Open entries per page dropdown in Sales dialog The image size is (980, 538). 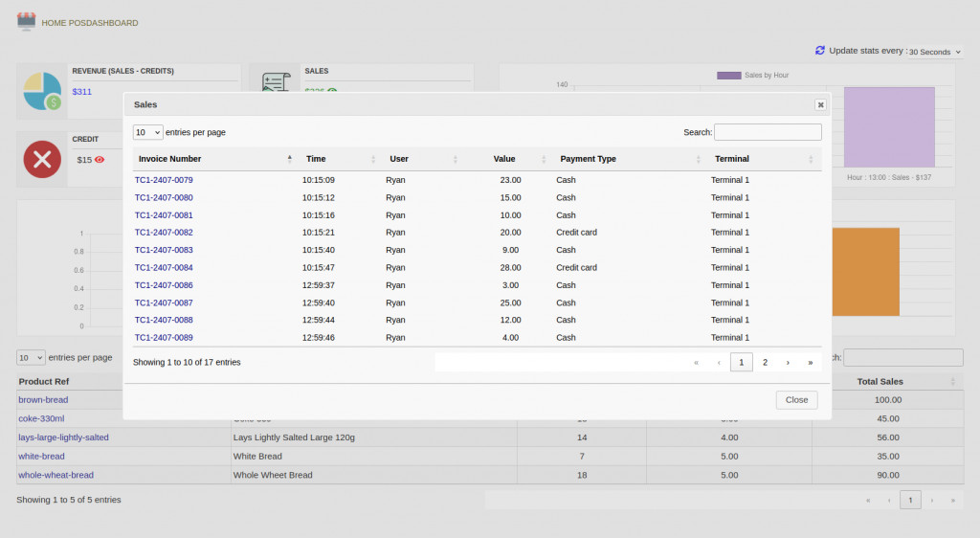[147, 132]
